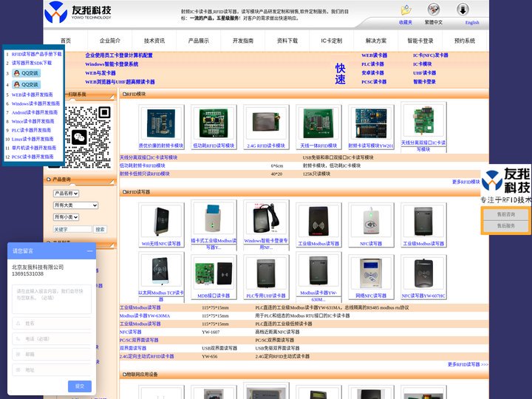
Task: Open 开发指南 navigation item
Action: pos(243,41)
